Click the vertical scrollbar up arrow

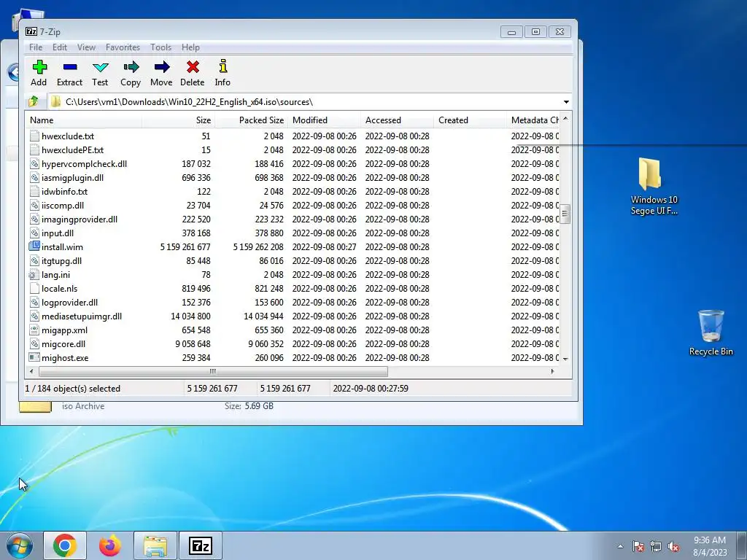coord(565,119)
